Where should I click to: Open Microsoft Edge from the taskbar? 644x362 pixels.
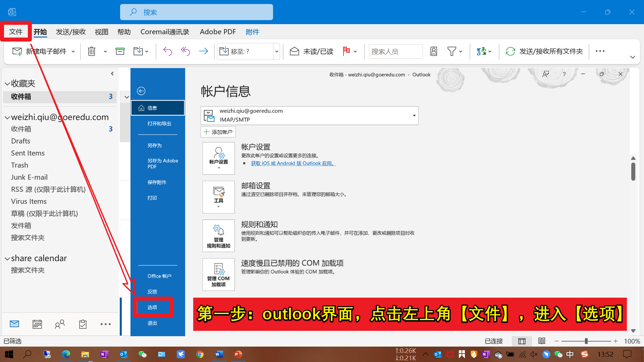66,354
